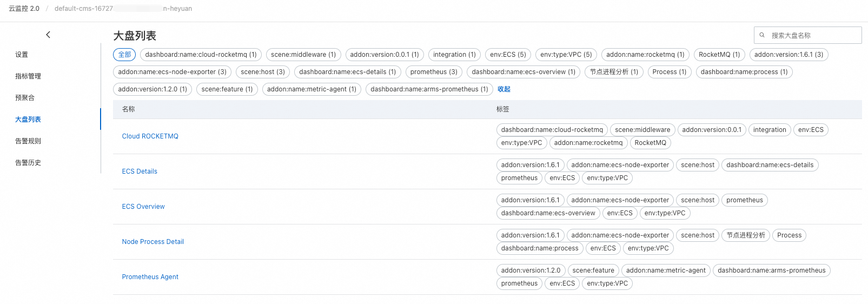Filter by dashboard:name:ecs-details (1) tag
868x304 pixels.
[x=348, y=72]
